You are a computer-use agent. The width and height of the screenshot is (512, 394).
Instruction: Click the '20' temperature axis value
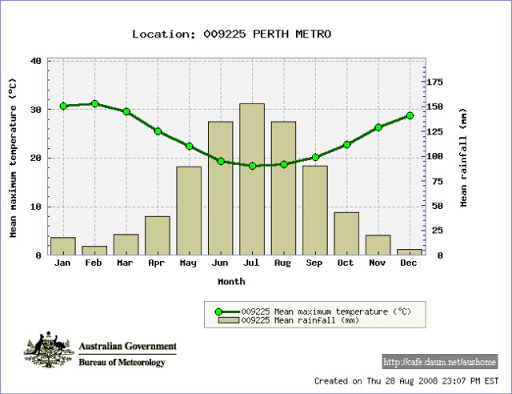(36, 158)
